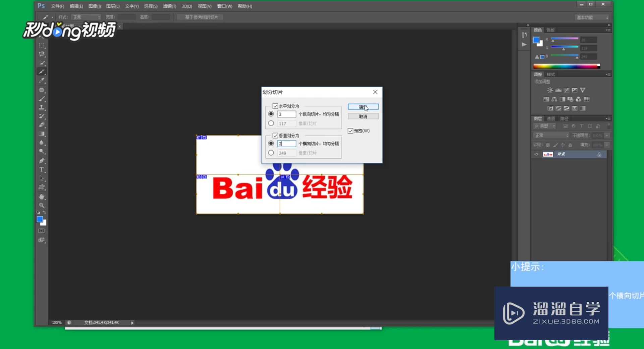Screen dimensions: 644x349
Task: Select the Path Selection tool
Action: tap(42, 178)
